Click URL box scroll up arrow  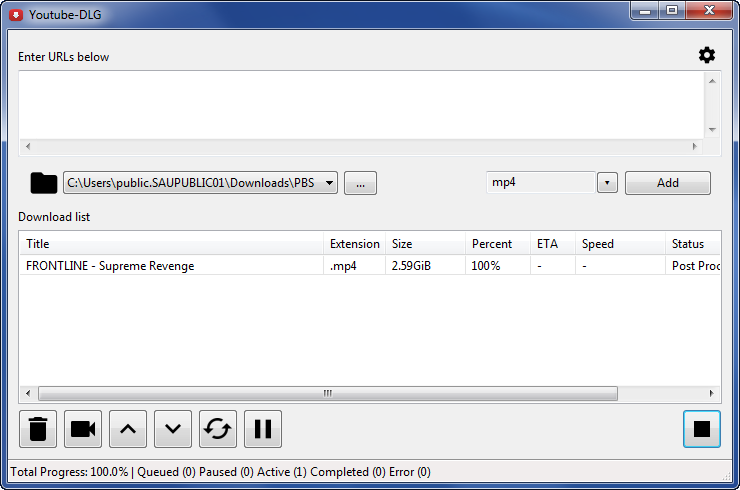(712, 81)
